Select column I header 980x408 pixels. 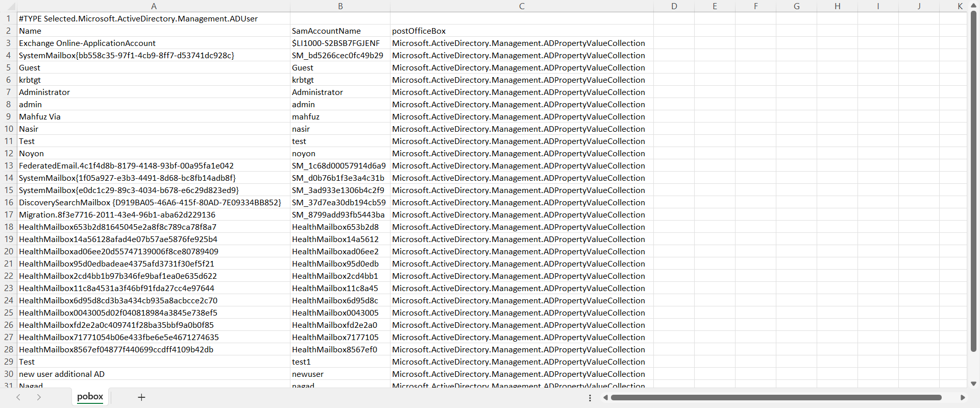click(x=878, y=6)
